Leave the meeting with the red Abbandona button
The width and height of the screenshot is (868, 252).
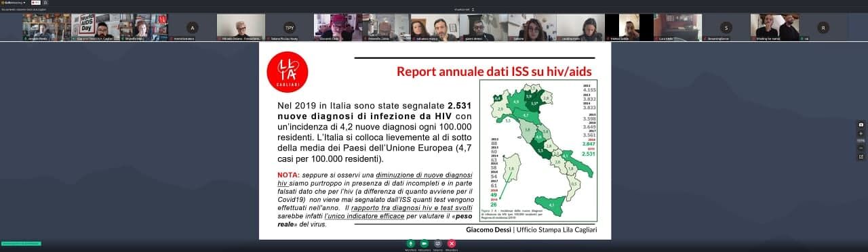[452, 243]
